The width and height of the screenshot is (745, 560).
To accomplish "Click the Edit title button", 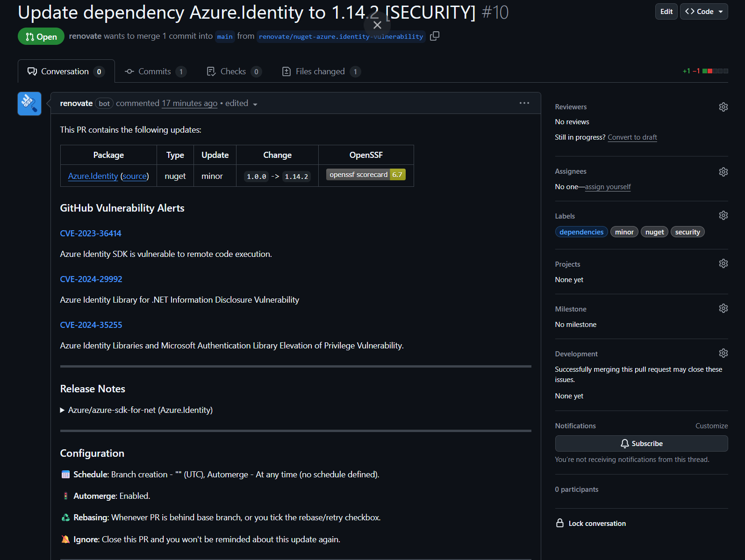I will click(666, 12).
